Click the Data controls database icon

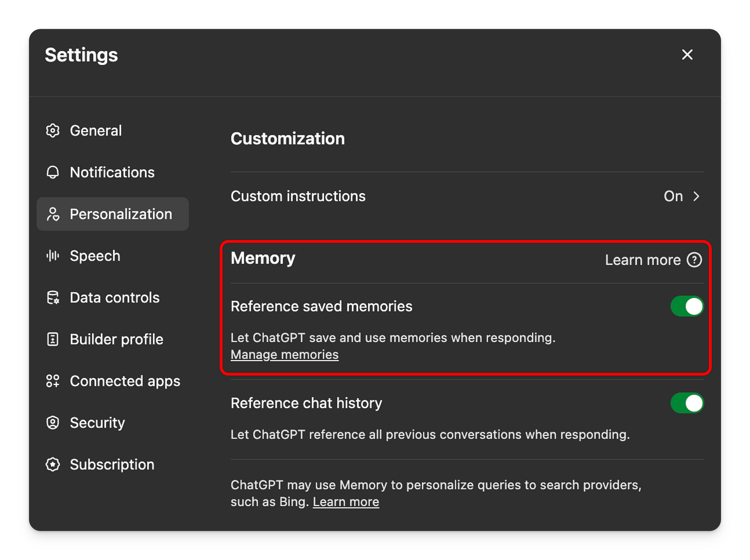click(x=53, y=297)
